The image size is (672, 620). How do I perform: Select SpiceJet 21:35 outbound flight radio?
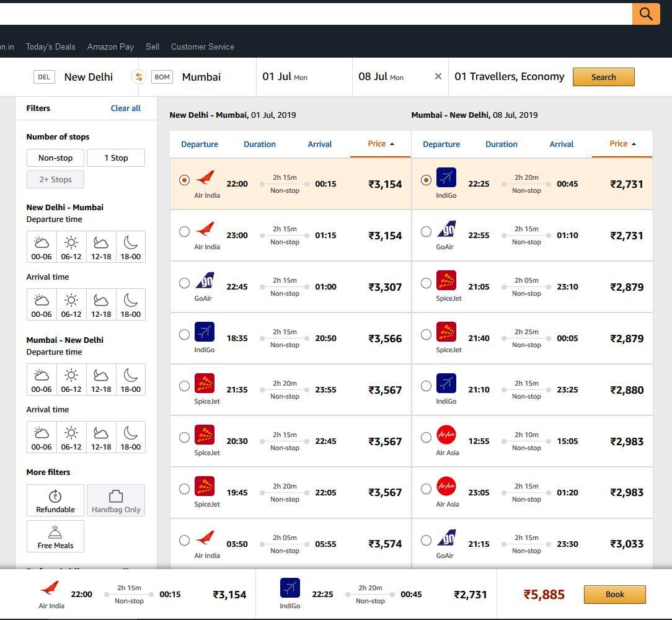point(184,386)
